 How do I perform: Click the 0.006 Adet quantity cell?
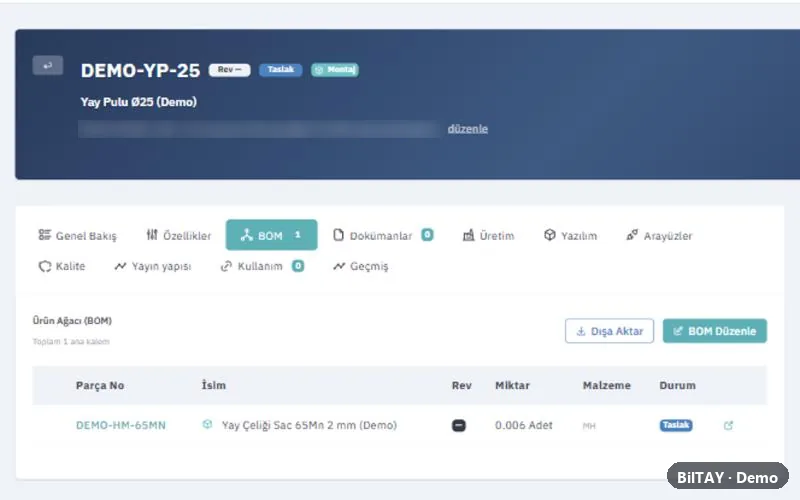[x=523, y=425]
